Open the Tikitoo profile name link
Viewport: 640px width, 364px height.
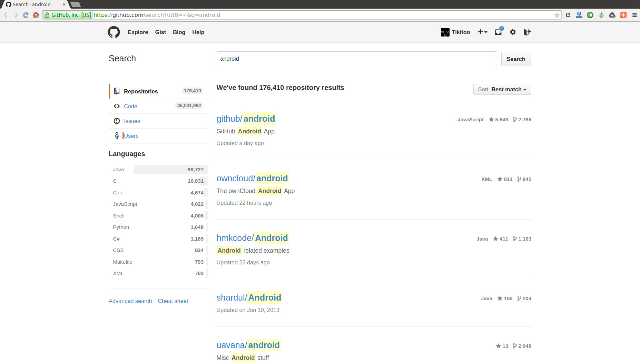(461, 32)
